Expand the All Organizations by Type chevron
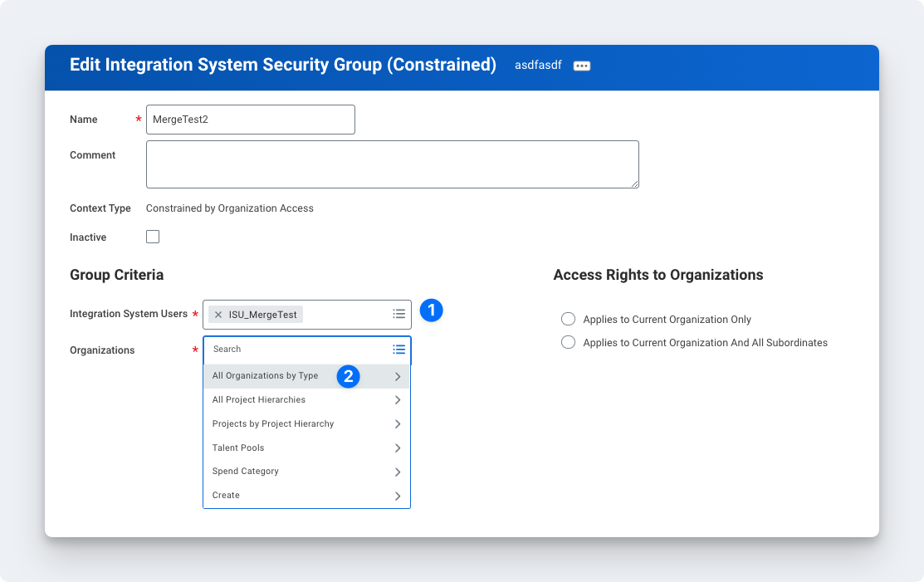This screenshot has width=924, height=582. [398, 376]
